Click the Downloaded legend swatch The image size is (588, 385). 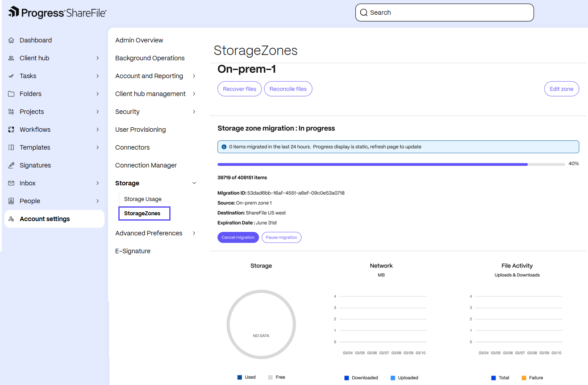click(346, 378)
